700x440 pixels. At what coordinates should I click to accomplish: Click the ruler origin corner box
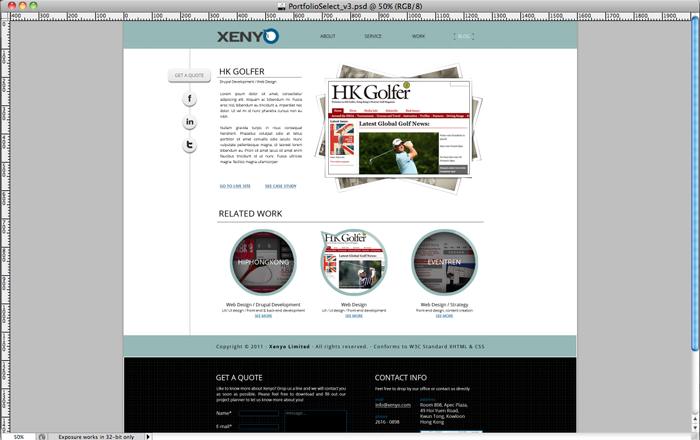tap(5, 16)
